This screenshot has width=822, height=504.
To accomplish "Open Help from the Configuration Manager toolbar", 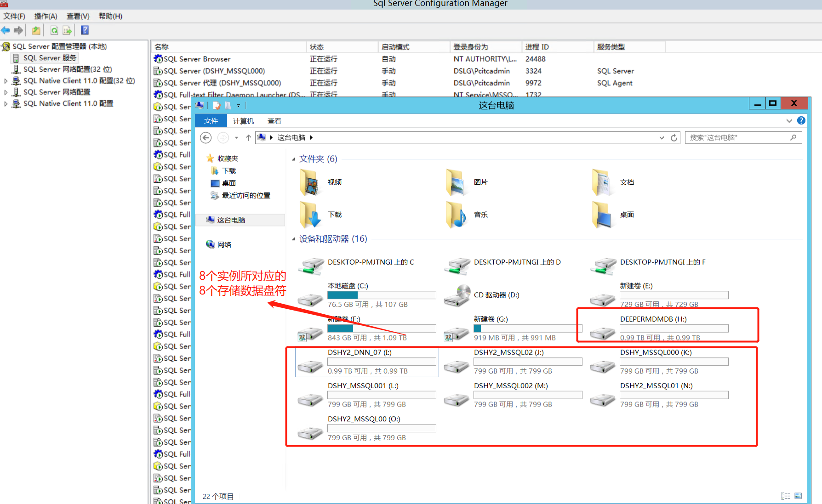I will 85,30.
